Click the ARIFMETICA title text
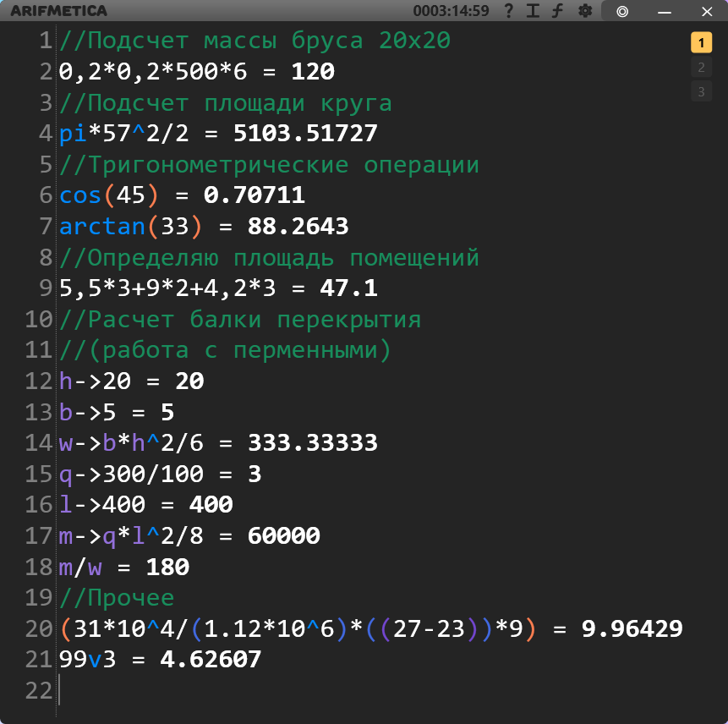This screenshot has width=728, height=724. [x=59, y=11]
